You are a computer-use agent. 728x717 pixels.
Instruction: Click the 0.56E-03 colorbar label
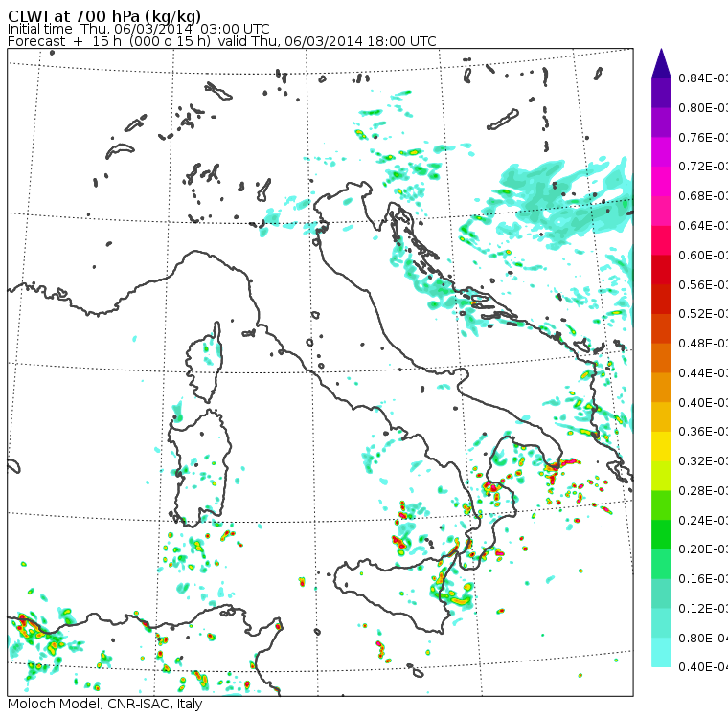click(703, 284)
